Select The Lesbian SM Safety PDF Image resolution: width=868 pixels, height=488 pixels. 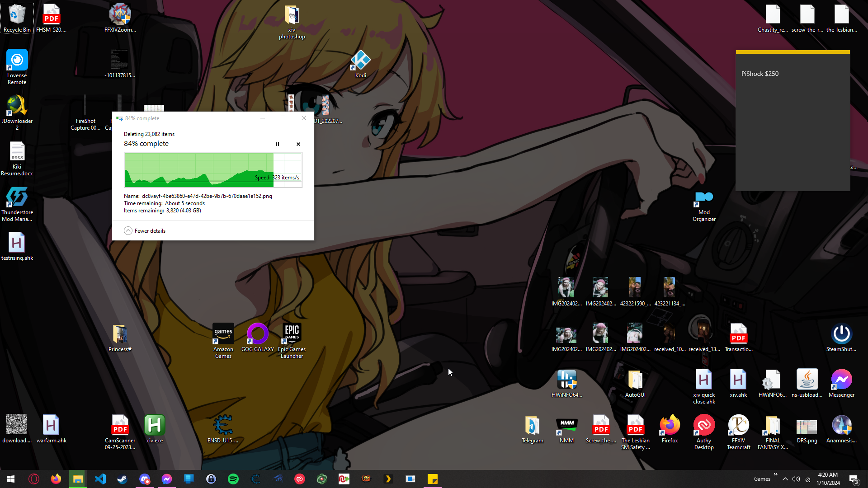636,432
